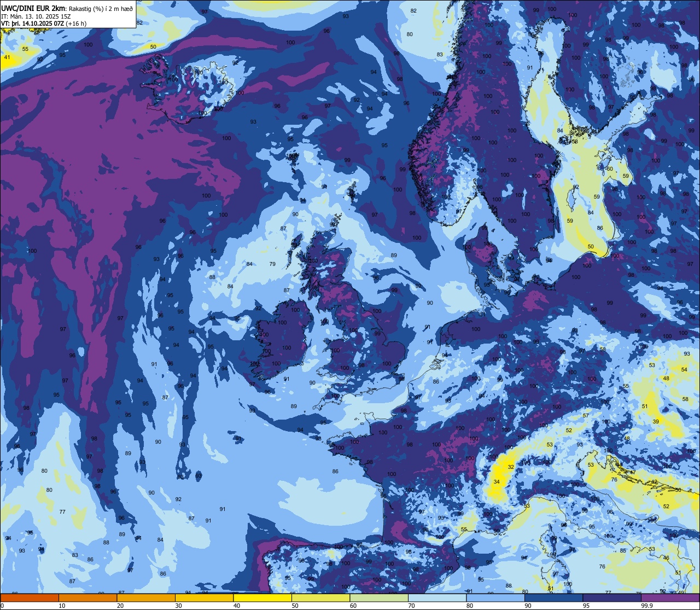Click the humidity value '34' in yellow area
Screen dimensions: 700x610
pos(497,482)
